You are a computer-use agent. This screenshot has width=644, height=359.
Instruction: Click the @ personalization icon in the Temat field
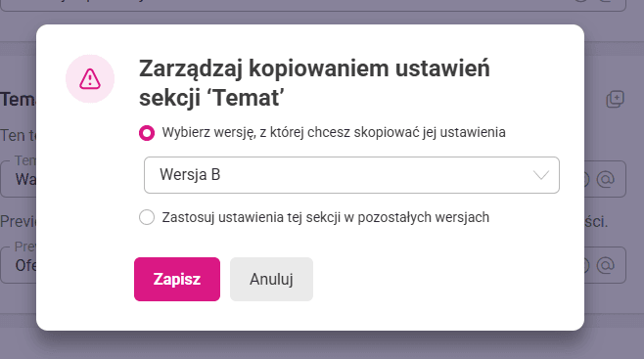606,179
